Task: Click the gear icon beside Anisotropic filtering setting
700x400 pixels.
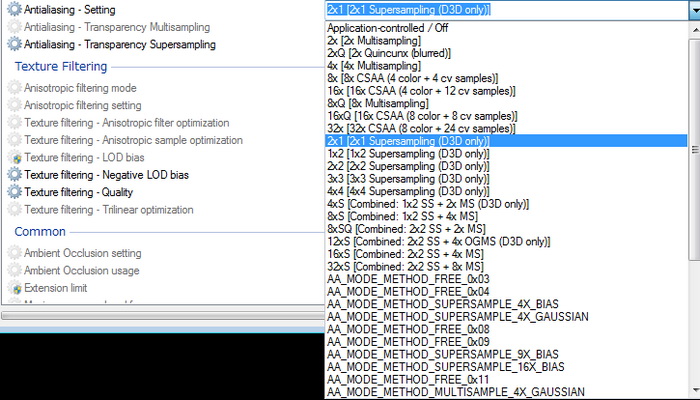Action: (x=14, y=105)
